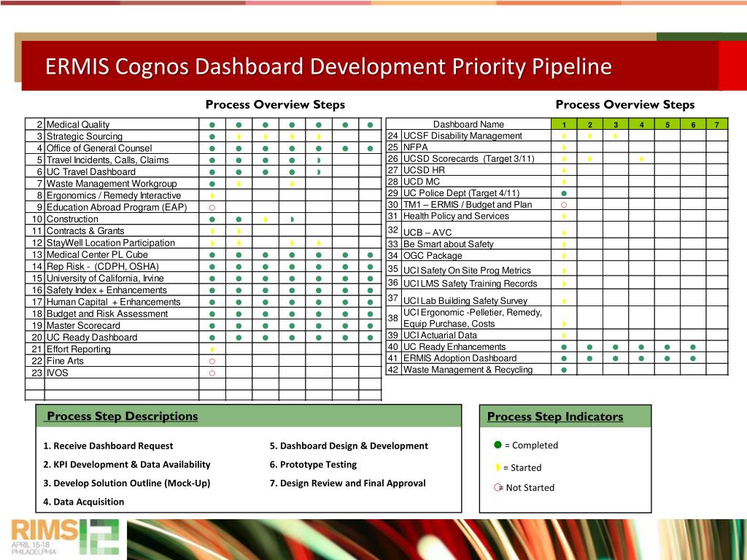Select the UCSD Scorecards (Target 3/11) row name

pos(469,158)
